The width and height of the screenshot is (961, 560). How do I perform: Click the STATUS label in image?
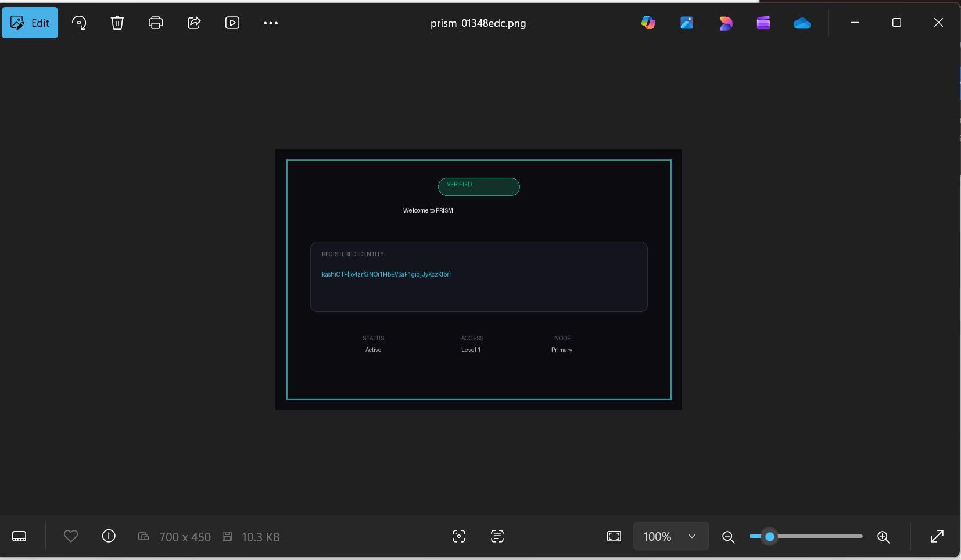(x=374, y=338)
